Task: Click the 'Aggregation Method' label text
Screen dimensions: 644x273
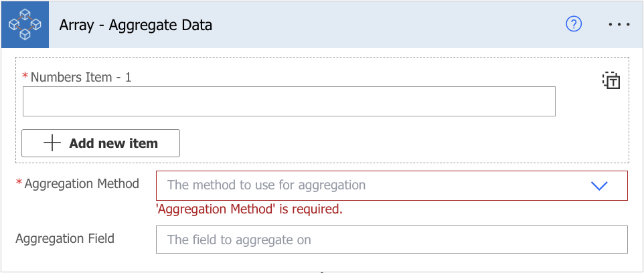Action: pos(82,183)
